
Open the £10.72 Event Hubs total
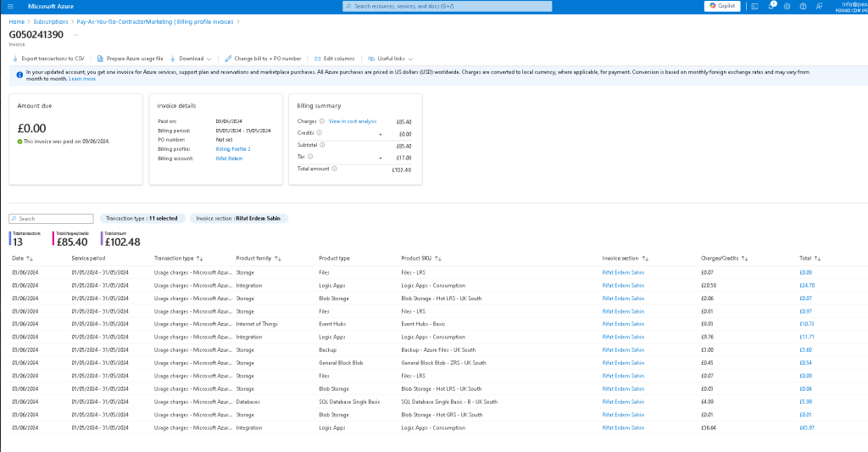[807, 324]
